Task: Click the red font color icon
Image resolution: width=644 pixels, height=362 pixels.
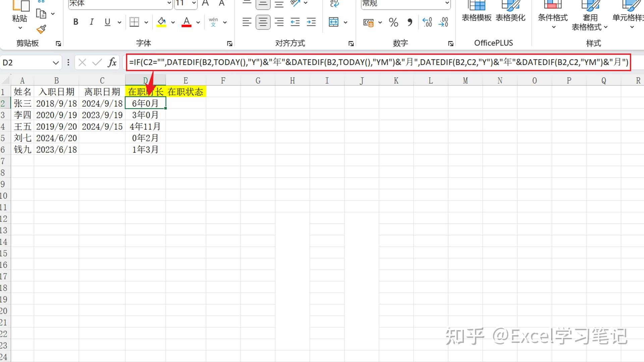Action: pyautogui.click(x=186, y=22)
